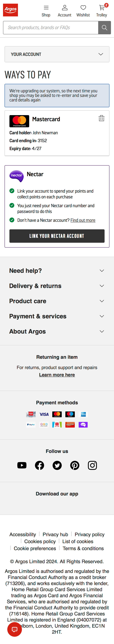This screenshot has width=114, height=644.
Task: Open the Argos Pinterest page
Action: pyautogui.click(x=75, y=465)
